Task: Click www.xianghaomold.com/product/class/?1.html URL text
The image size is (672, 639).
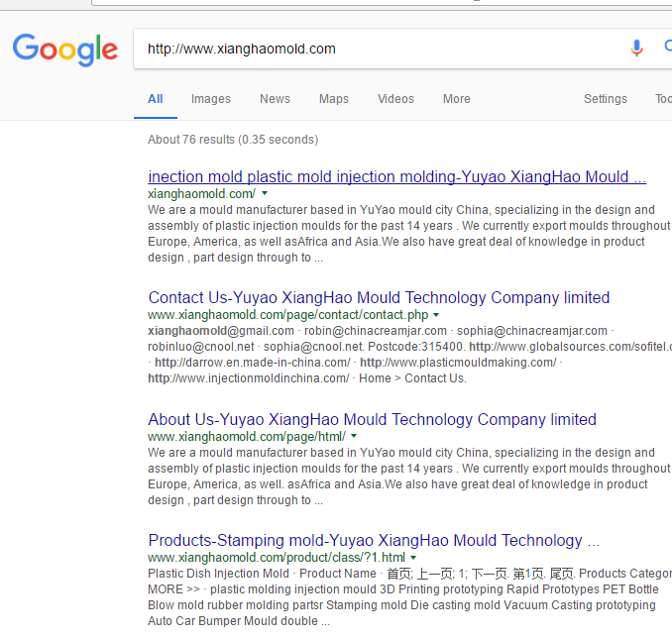Action: tap(277, 558)
